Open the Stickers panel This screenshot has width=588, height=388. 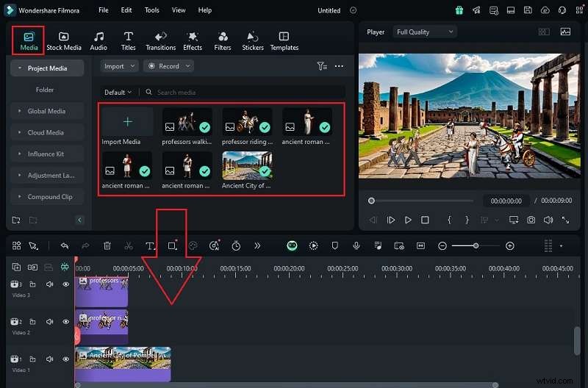(253, 40)
